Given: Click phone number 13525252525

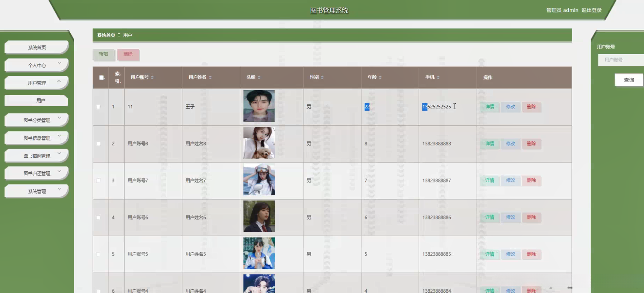Looking at the screenshot, I should click(x=437, y=107).
